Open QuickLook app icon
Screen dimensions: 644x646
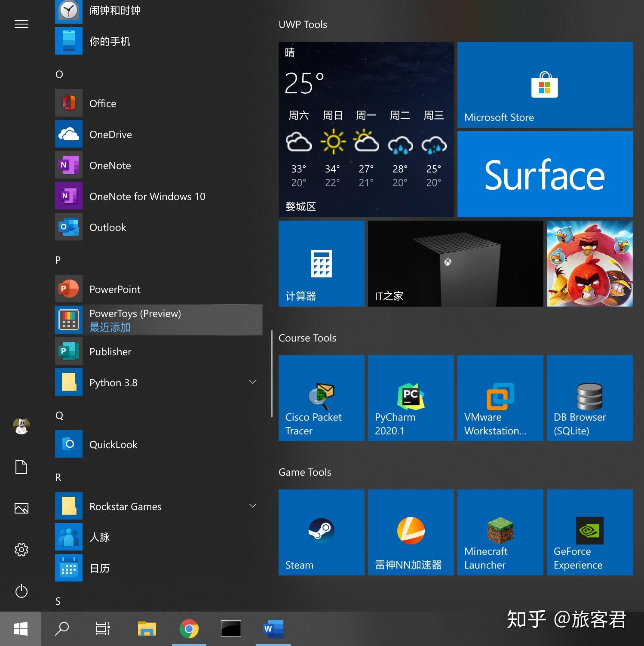69,444
